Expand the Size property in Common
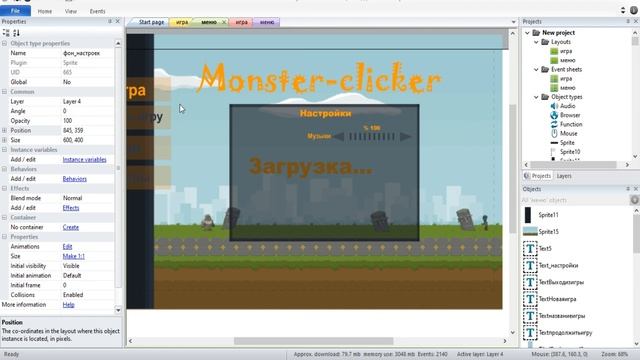This screenshot has height=360, width=640. (4, 140)
